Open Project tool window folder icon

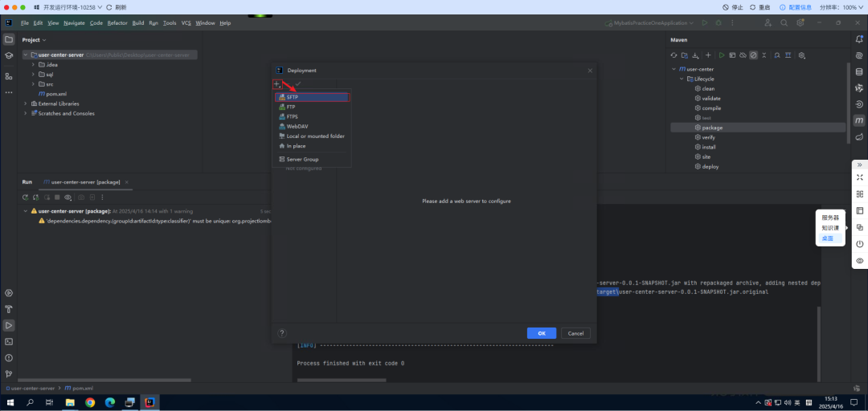click(x=9, y=39)
